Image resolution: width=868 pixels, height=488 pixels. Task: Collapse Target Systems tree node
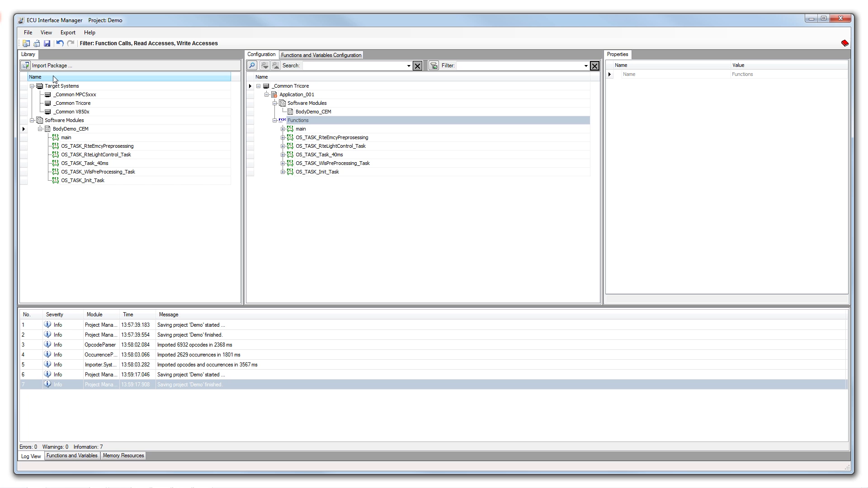(x=32, y=86)
